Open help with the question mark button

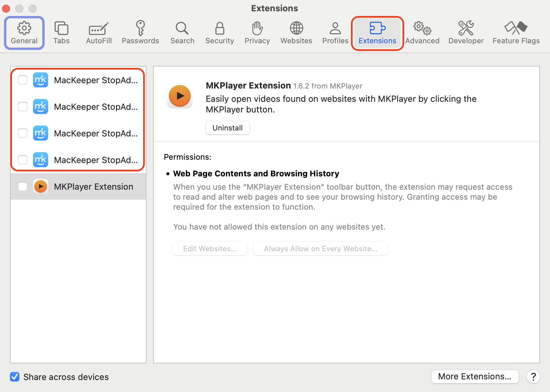(x=533, y=377)
